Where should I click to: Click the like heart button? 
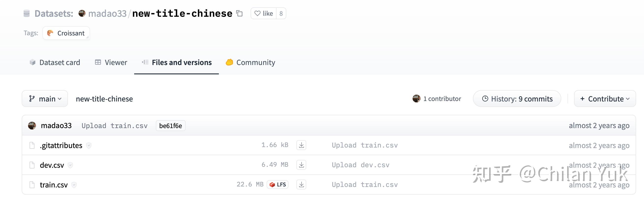click(263, 14)
